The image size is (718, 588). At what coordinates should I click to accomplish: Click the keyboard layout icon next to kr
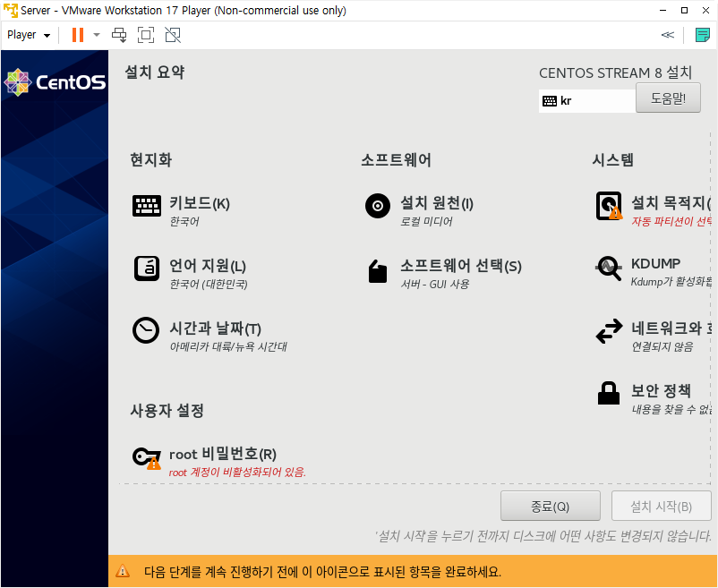(x=550, y=101)
